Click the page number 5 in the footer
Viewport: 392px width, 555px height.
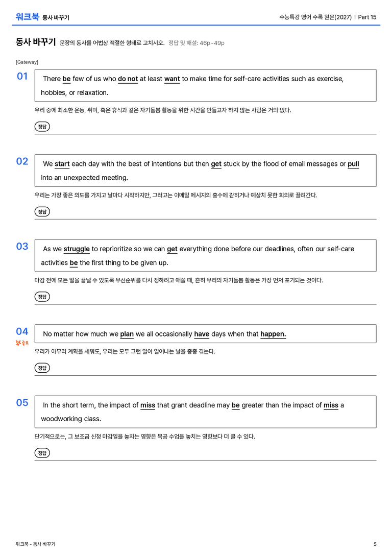pos(375,544)
